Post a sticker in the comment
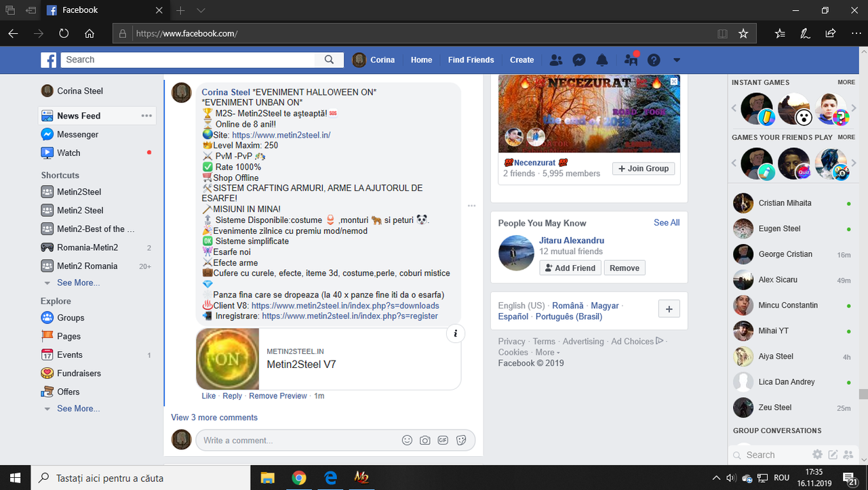The height and width of the screenshot is (490, 868). click(x=461, y=441)
